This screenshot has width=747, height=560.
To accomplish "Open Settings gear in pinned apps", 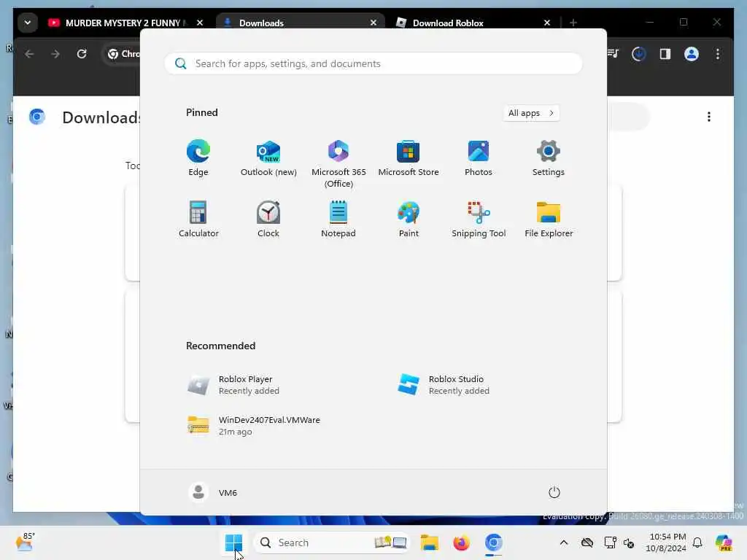I will [549, 158].
